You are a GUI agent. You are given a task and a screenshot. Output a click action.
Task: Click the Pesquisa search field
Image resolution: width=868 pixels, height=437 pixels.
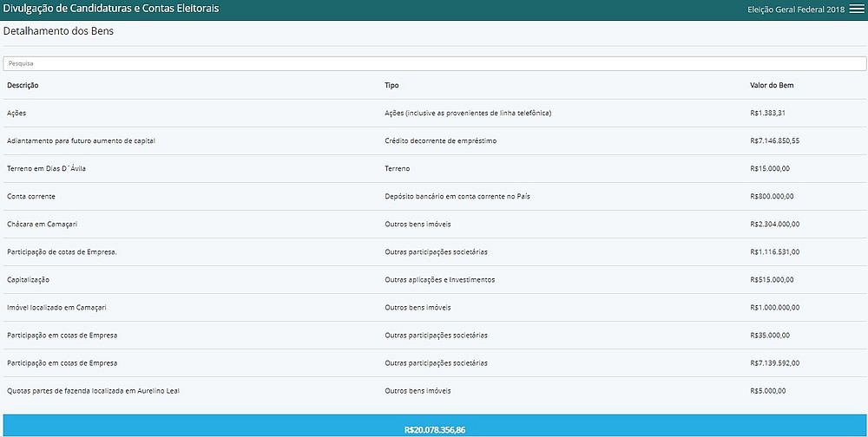(434, 63)
